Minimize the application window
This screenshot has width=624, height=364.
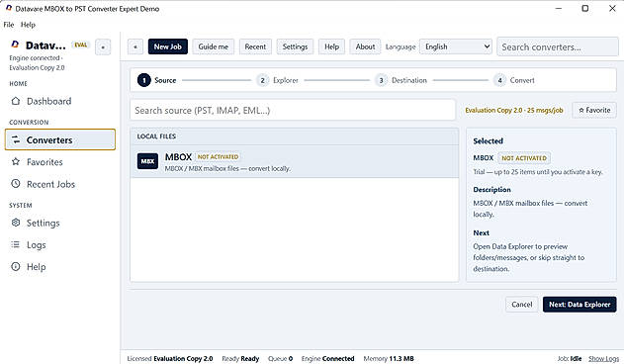click(x=559, y=8)
